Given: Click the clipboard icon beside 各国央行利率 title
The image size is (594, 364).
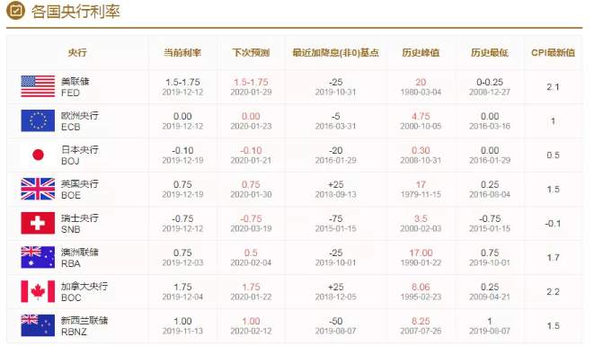Looking at the screenshot, I should (x=15, y=11).
